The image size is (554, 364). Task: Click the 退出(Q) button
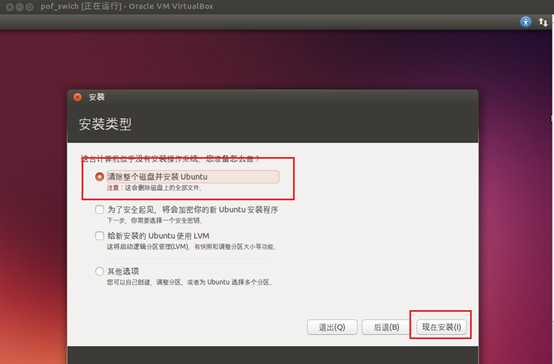[x=332, y=327]
